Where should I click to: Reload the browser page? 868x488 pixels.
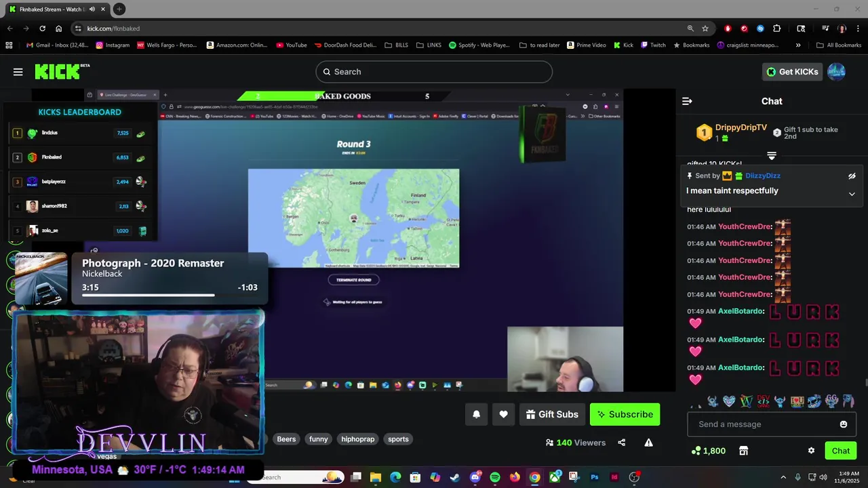tap(42, 28)
